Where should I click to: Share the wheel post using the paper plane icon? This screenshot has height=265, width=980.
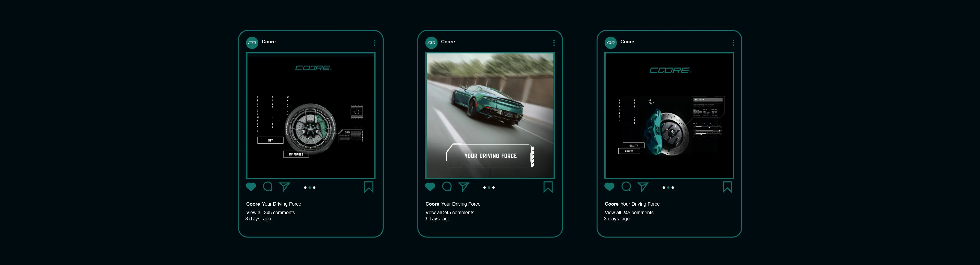[x=284, y=187]
